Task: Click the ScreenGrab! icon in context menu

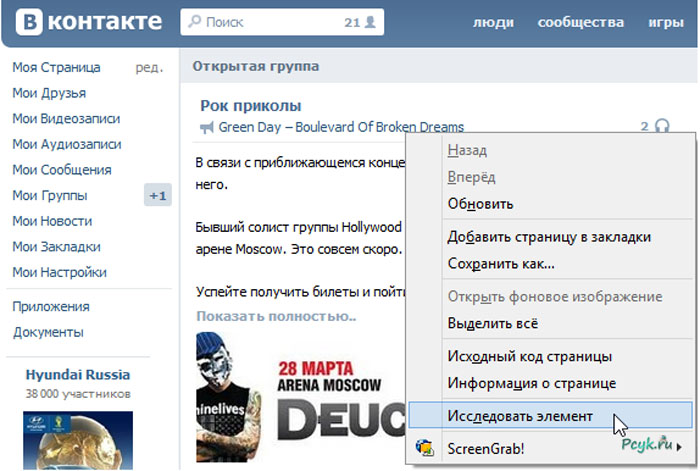Action: point(424,447)
